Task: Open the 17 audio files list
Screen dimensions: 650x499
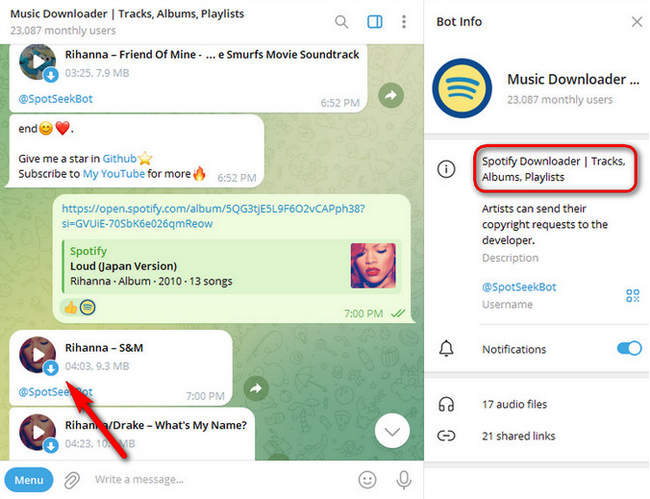Action: [516, 405]
